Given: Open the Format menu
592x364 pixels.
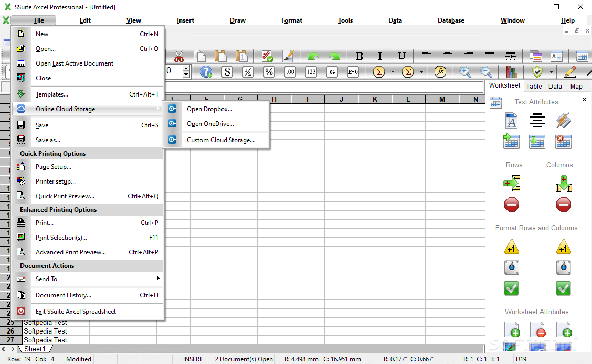Looking at the screenshot, I should point(291,20).
